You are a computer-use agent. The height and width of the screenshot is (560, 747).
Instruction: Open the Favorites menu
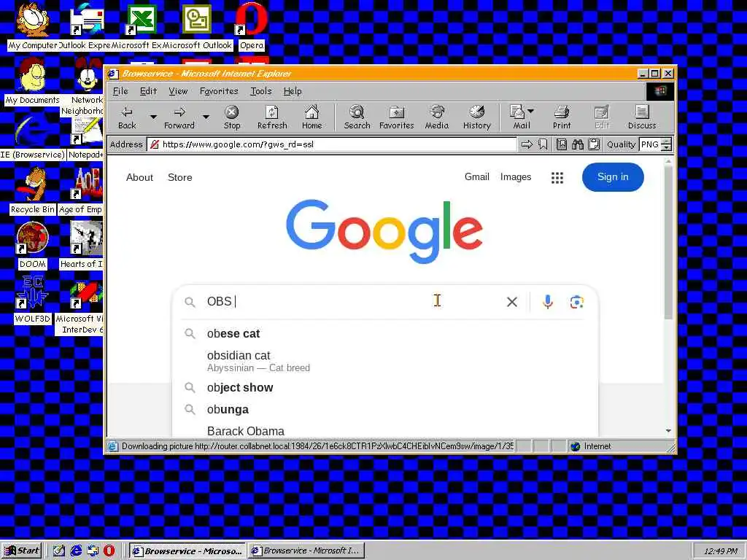[x=219, y=91]
